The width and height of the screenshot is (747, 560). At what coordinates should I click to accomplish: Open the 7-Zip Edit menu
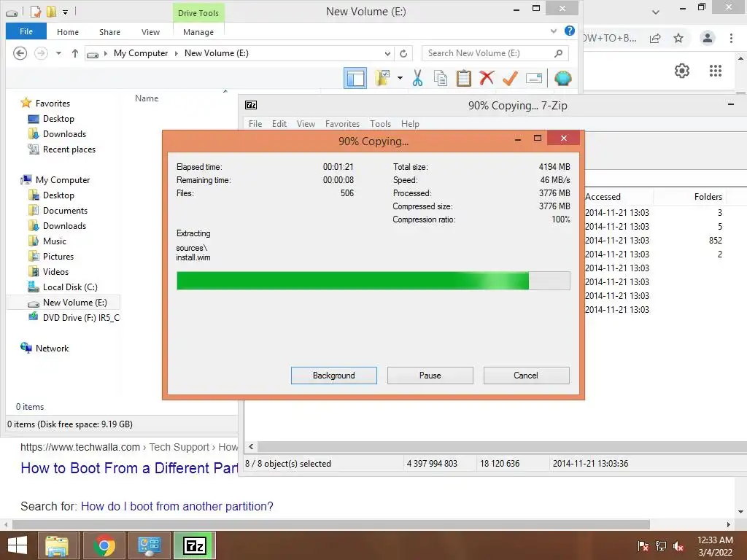click(x=279, y=124)
